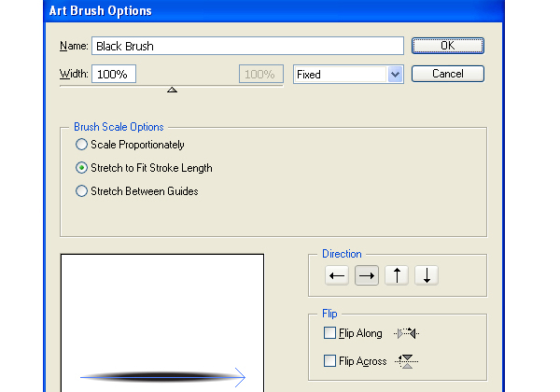Click the Flip Along illustration icon
Image resolution: width=560 pixels, height=392 pixels.
tap(406, 333)
